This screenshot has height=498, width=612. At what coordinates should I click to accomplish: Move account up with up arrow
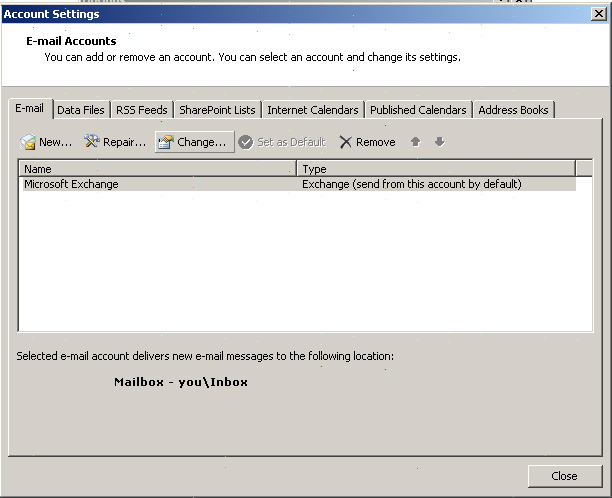[416, 142]
